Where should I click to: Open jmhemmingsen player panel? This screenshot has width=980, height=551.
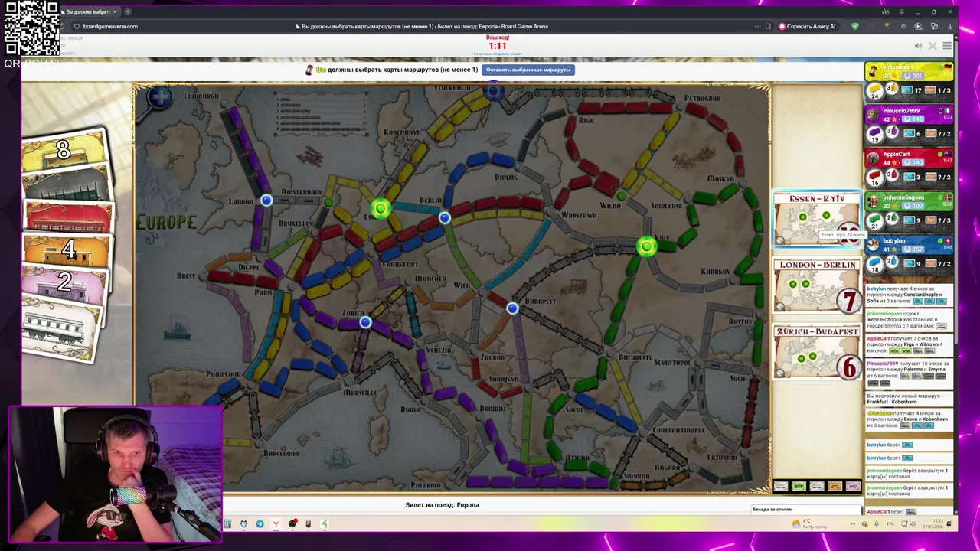point(909,213)
